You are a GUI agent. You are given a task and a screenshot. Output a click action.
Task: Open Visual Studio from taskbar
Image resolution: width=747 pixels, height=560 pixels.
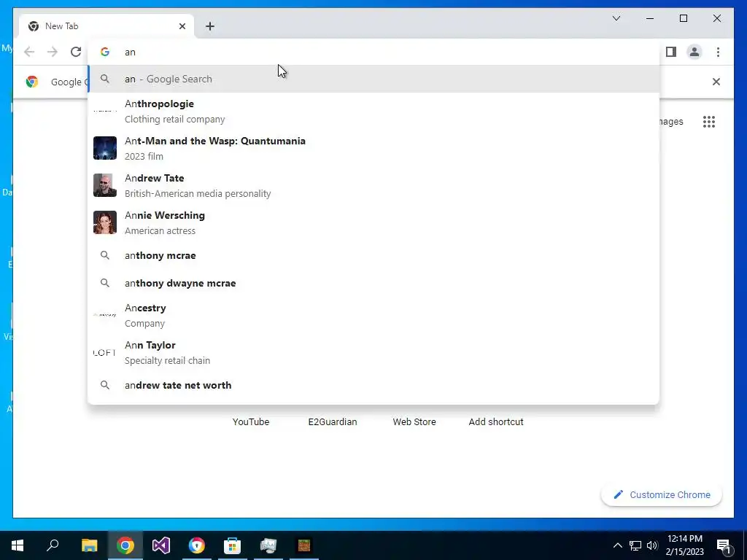pyautogui.click(x=161, y=545)
